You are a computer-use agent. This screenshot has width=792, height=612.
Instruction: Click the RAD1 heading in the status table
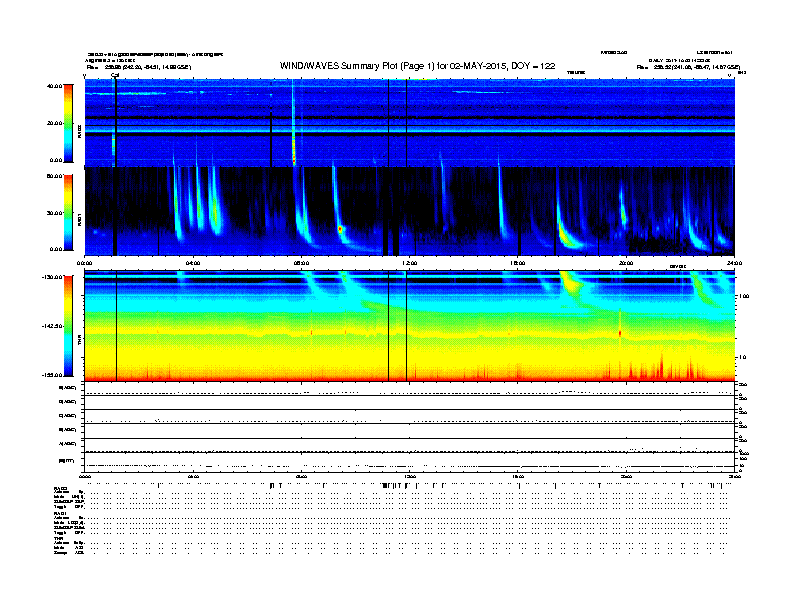tap(61, 513)
